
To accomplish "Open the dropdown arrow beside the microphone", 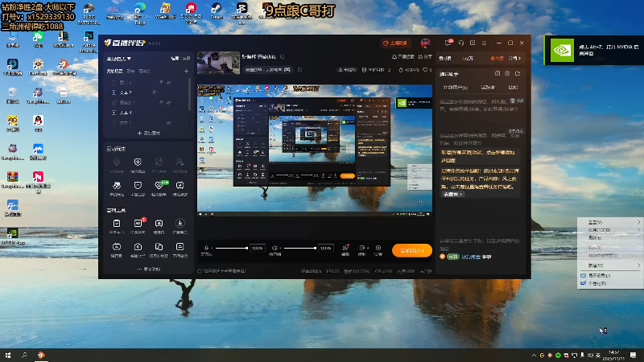I will pyautogui.click(x=212, y=249).
